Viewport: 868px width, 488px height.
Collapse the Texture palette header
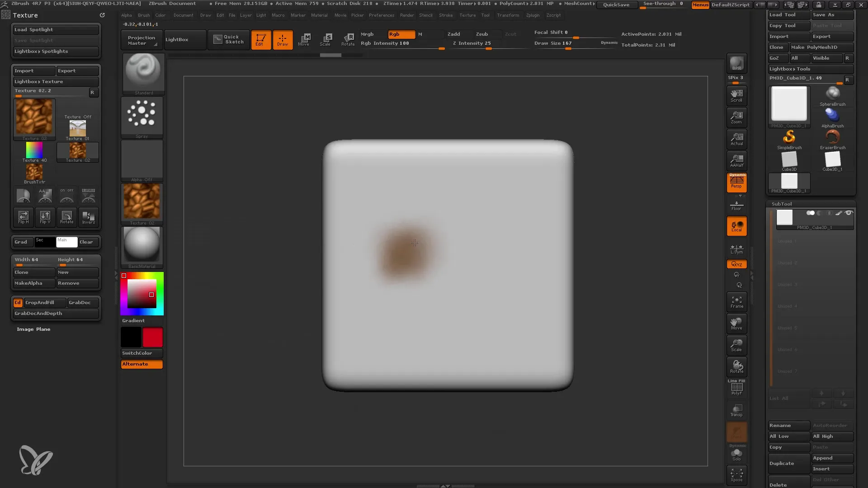[x=25, y=15]
